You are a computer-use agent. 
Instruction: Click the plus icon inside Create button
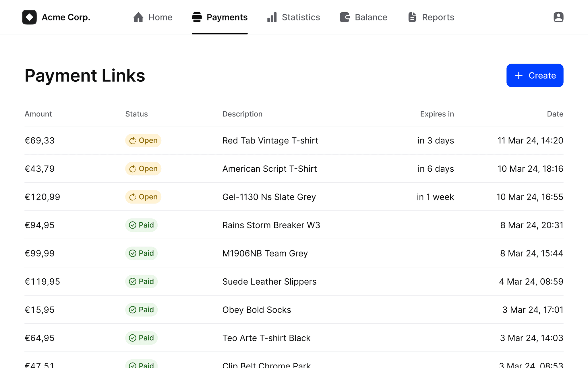click(x=519, y=75)
